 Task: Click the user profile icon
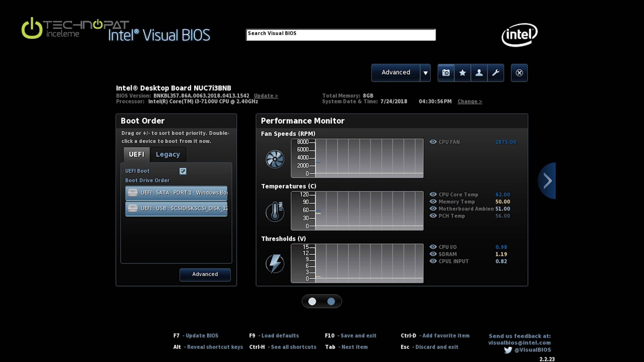479,73
